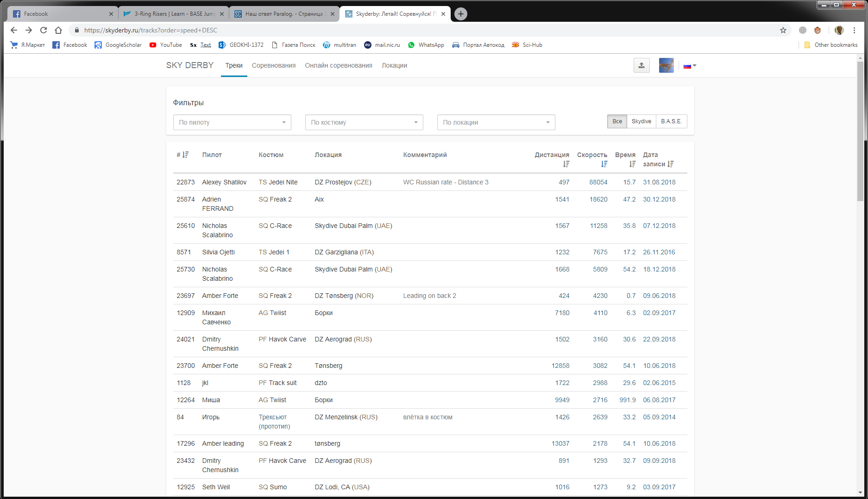Open GEOKHI-1372 bookmark
Viewport: 868px width, 499px height.
[x=241, y=45]
